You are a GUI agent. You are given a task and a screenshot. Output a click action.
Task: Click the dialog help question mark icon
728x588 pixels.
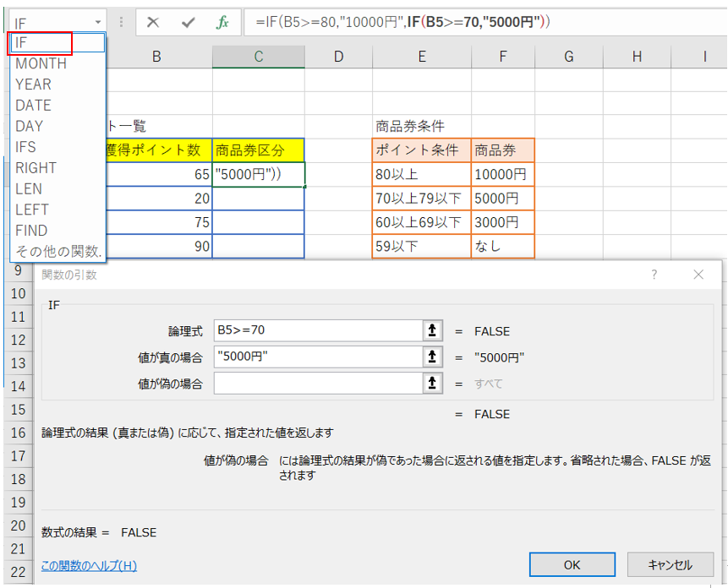coord(654,275)
